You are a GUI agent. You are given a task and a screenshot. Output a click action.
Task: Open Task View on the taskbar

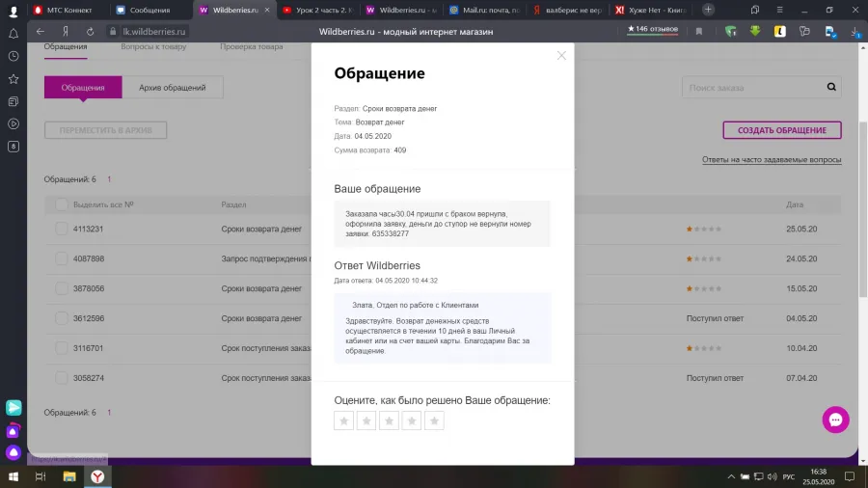(x=41, y=476)
